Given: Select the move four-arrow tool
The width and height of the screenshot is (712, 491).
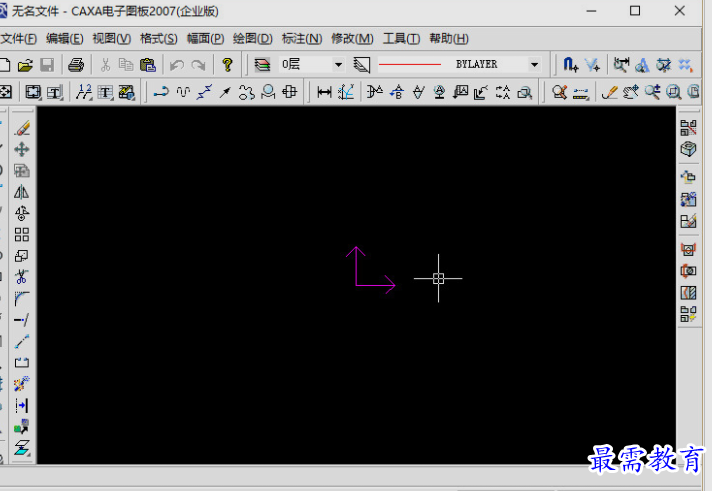Looking at the screenshot, I should 22,149.
